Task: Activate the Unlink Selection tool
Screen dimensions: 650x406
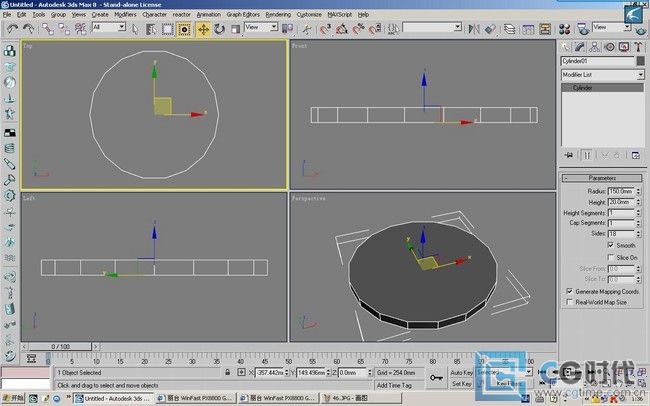Action: [x=64, y=29]
